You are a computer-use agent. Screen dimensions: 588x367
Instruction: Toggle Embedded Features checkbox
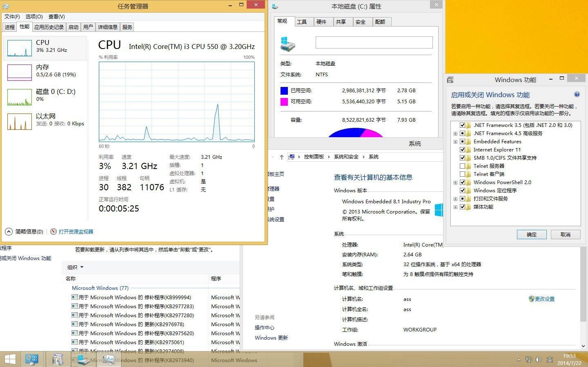point(463,142)
